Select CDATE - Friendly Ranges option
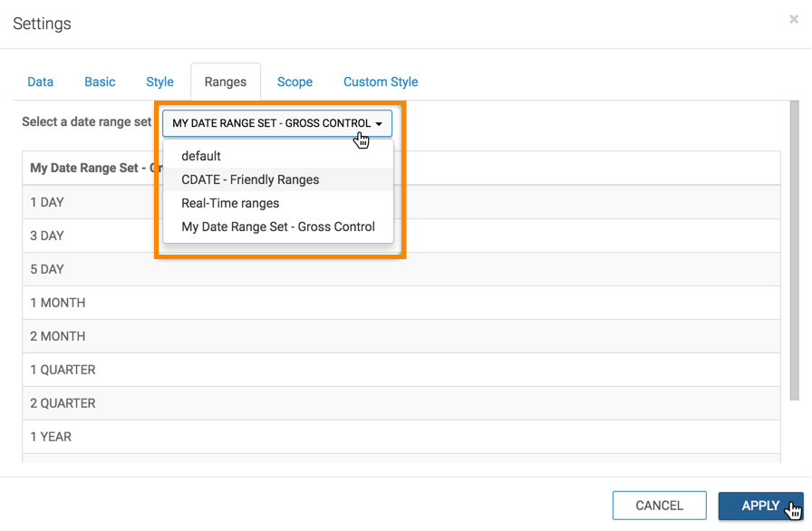Viewport: 812px width, 531px height. (250, 179)
